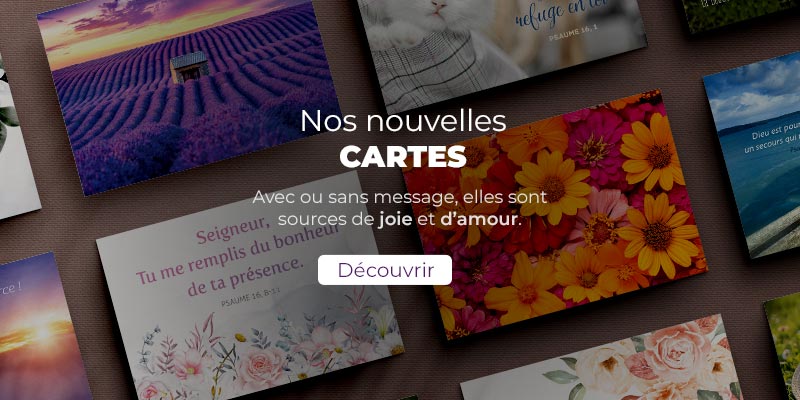The height and width of the screenshot is (400, 800).
Task: Click the Découvrir button
Action: tap(385, 270)
